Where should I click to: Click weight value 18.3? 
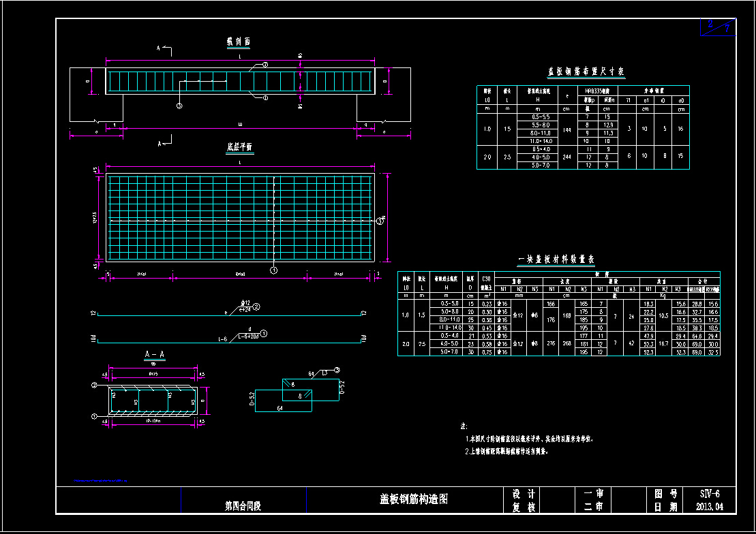[x=648, y=304]
